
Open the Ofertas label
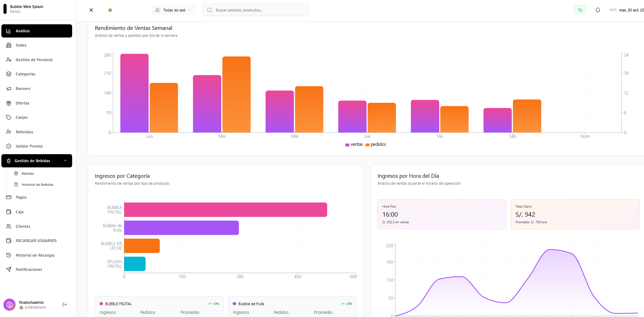coord(23,103)
